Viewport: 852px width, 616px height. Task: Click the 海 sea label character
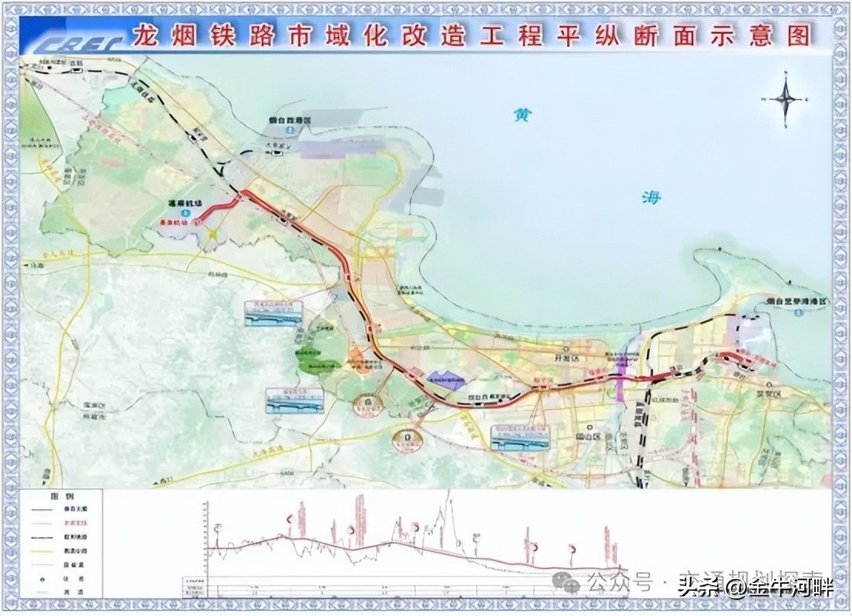click(x=651, y=197)
